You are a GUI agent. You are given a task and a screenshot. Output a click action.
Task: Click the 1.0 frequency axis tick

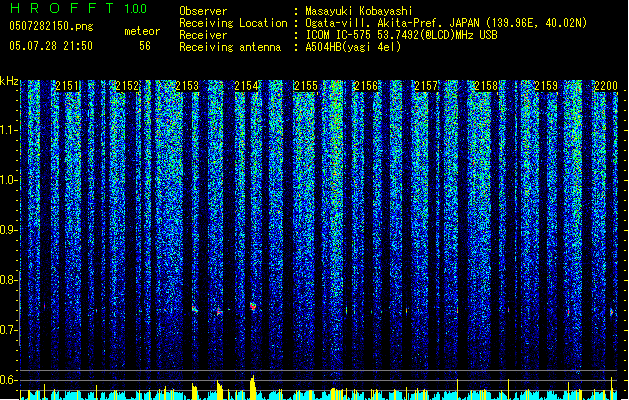[x=9, y=180]
